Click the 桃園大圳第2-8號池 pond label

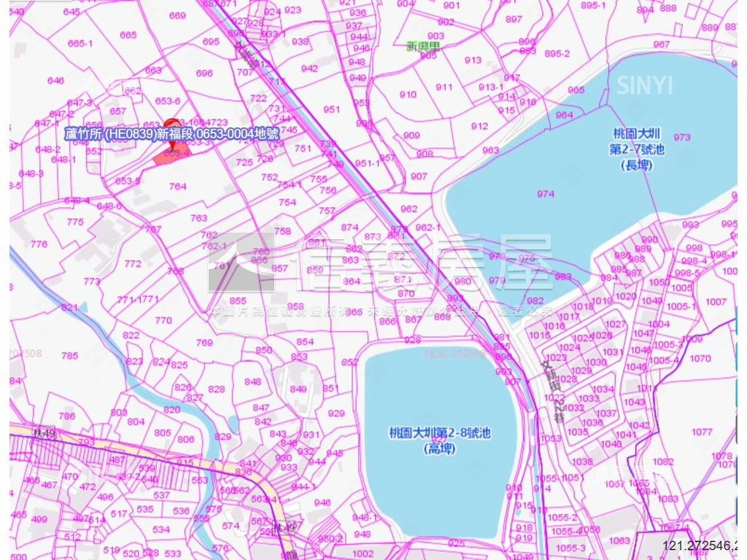tap(439, 440)
